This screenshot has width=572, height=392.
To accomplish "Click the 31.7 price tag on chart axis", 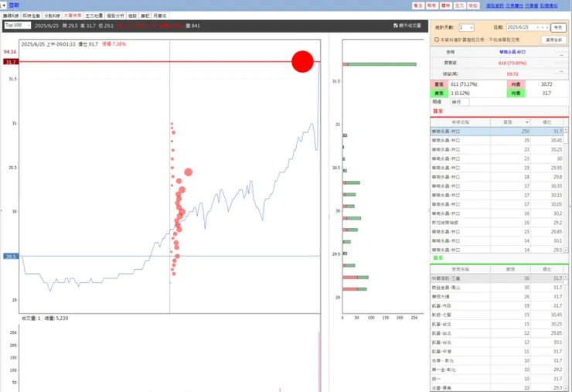I will [11, 62].
